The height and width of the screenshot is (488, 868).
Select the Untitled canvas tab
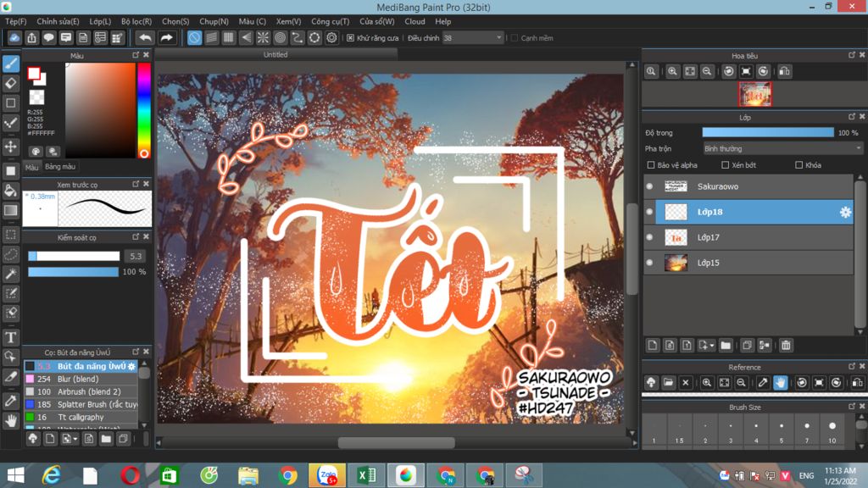(x=275, y=55)
